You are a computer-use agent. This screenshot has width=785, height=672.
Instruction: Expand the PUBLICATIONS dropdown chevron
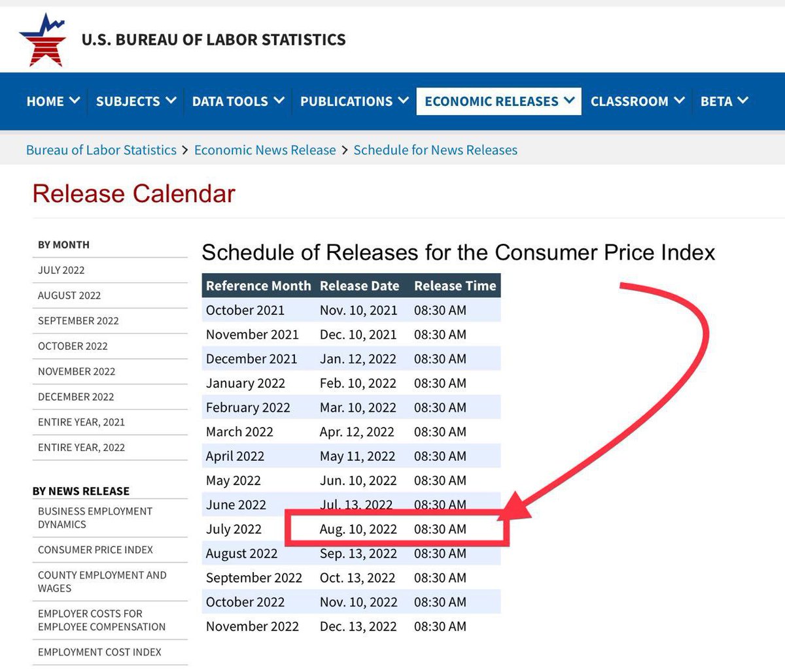click(x=402, y=101)
